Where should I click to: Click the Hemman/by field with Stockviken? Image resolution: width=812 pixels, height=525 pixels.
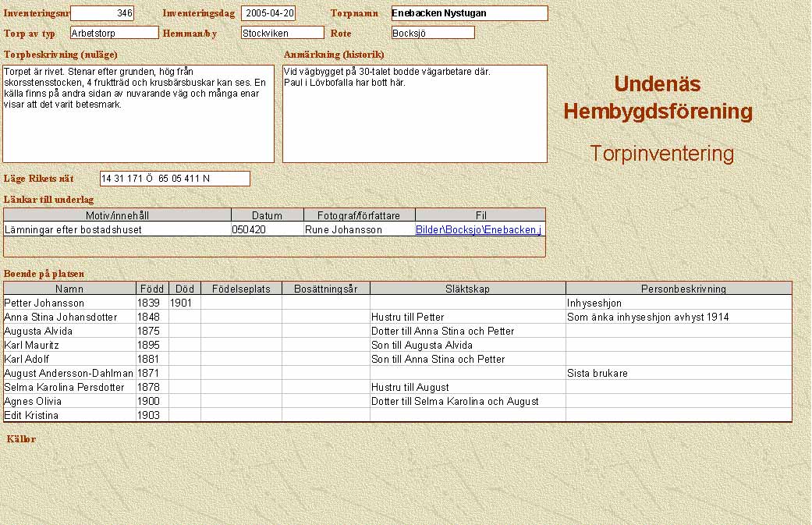[x=282, y=33]
